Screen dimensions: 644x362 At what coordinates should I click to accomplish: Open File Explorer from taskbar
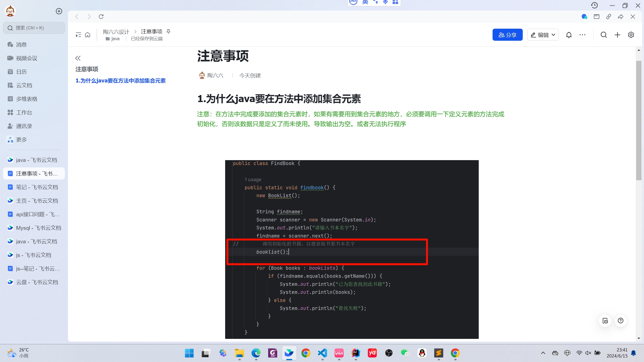[x=239, y=353]
